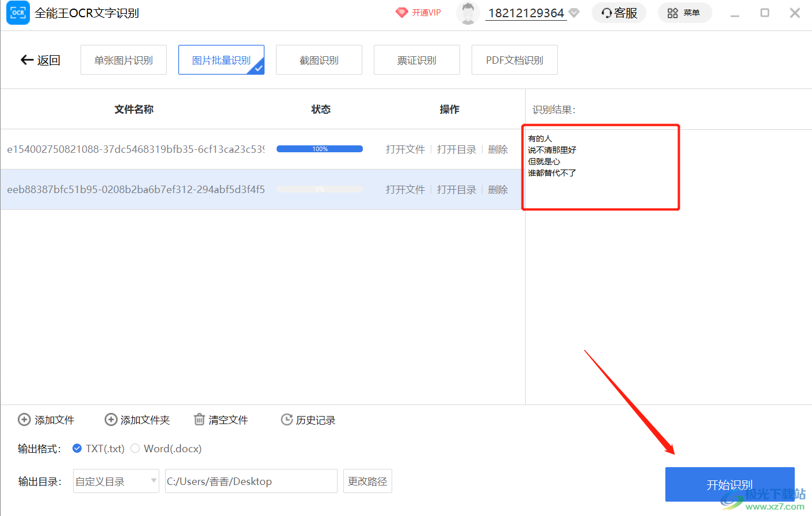The image size is (812, 516).
Task: Click the 文件名称 column header
Action: coord(134,109)
